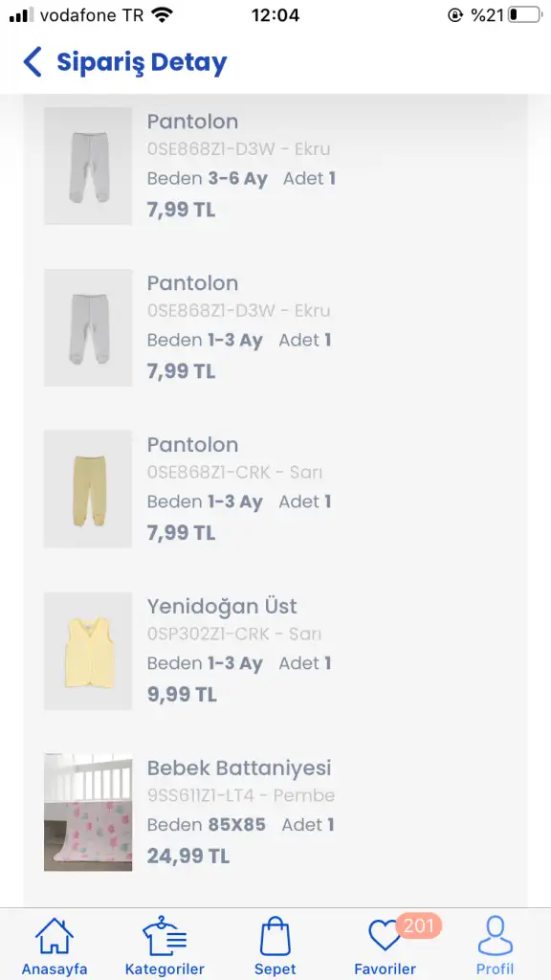Tap the 201 favorites badge
This screenshot has height=980, width=551.
coord(419,925)
